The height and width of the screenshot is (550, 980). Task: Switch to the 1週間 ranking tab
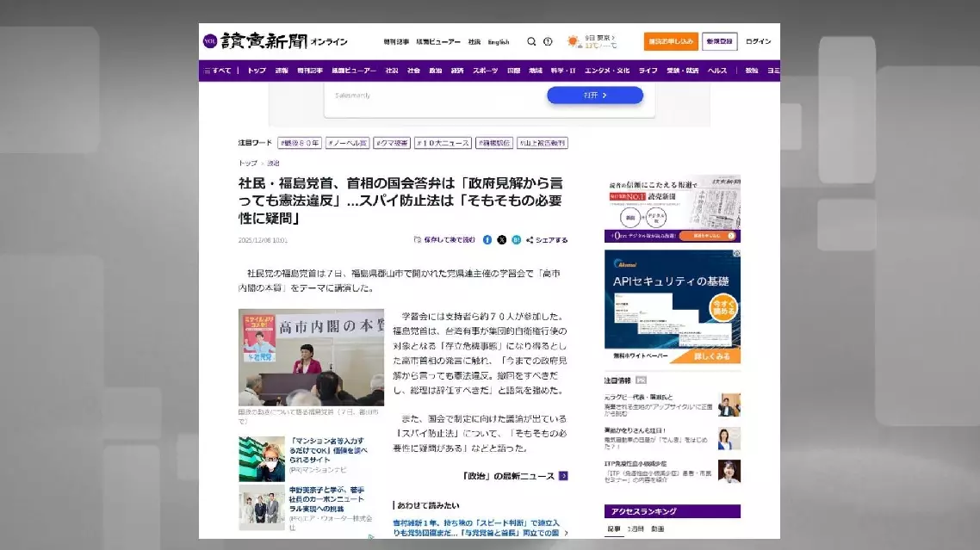pyautogui.click(x=635, y=528)
